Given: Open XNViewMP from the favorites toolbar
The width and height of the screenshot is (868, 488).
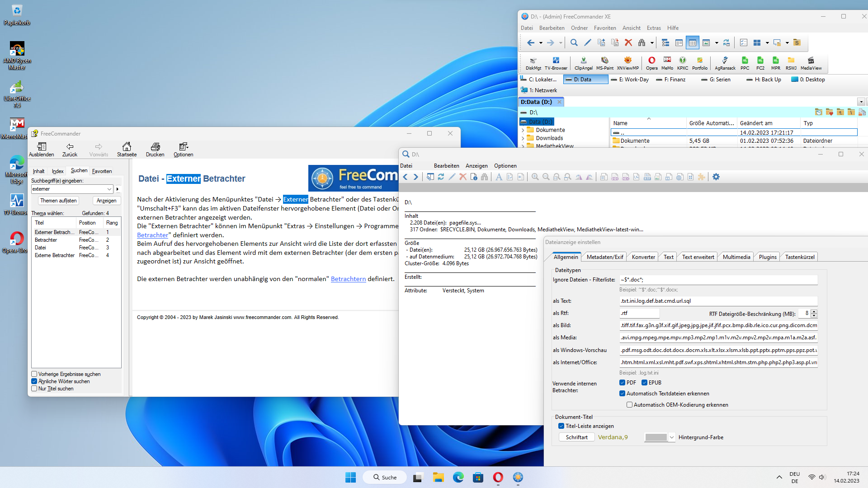Looking at the screenshot, I should [627, 63].
